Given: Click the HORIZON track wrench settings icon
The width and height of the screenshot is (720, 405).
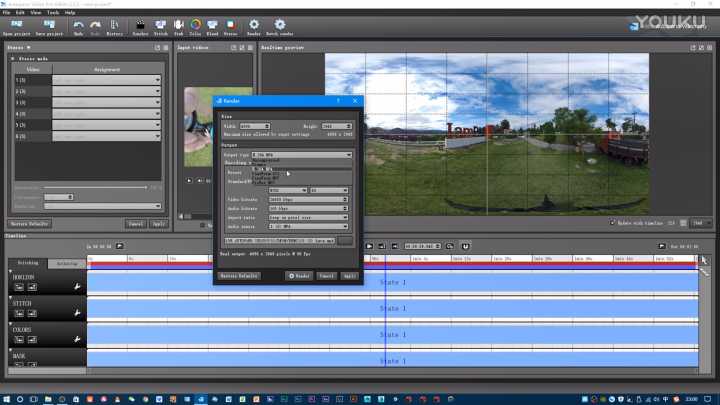Looking at the screenshot, I should pyautogui.click(x=77, y=287).
